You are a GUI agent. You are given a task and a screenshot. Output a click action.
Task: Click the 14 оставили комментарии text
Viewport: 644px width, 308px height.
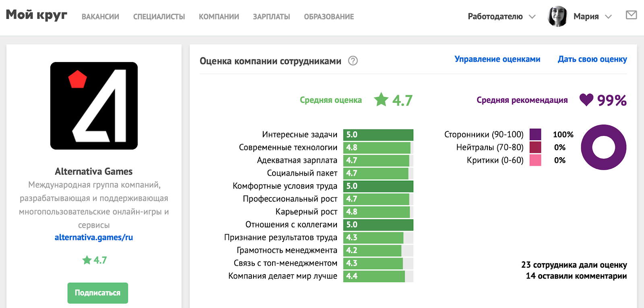(576, 276)
